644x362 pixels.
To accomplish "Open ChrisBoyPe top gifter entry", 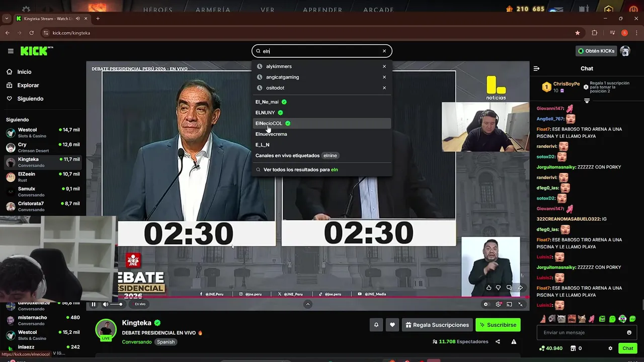I will (x=561, y=87).
